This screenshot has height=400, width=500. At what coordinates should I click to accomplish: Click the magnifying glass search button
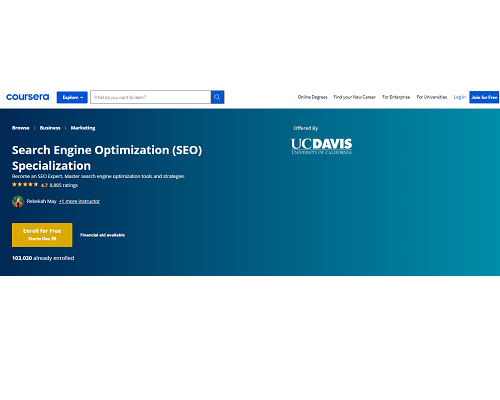(217, 97)
